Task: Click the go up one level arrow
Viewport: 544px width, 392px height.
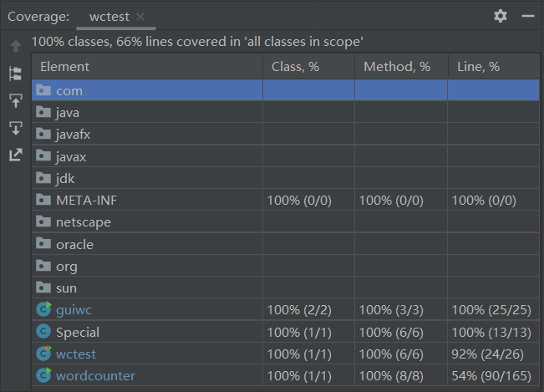Action: click(x=16, y=47)
